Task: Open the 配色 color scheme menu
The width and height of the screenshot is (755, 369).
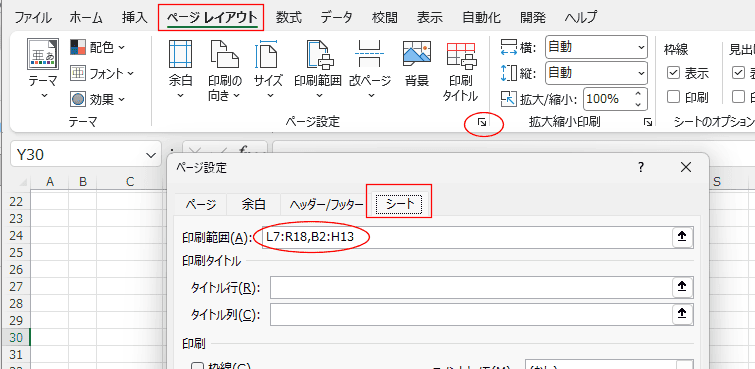Action: (97, 47)
